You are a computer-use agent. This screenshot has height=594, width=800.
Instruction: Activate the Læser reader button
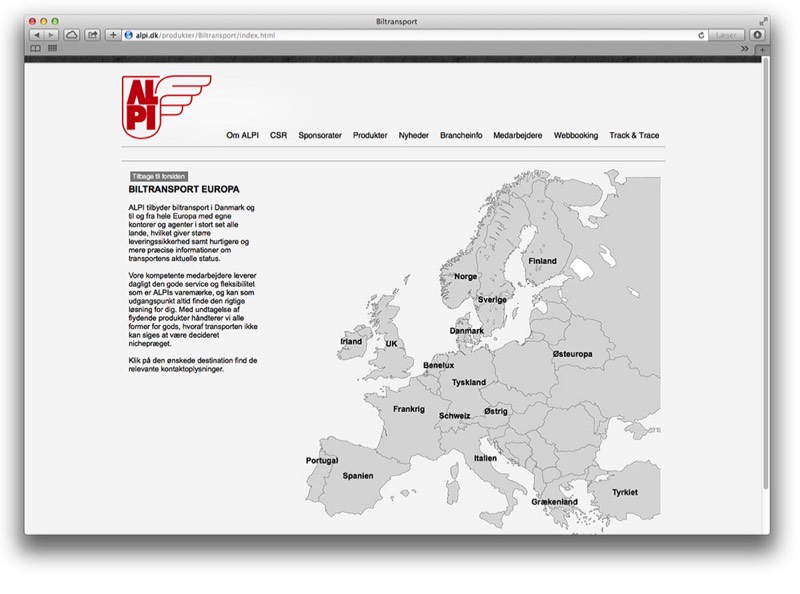[726, 35]
